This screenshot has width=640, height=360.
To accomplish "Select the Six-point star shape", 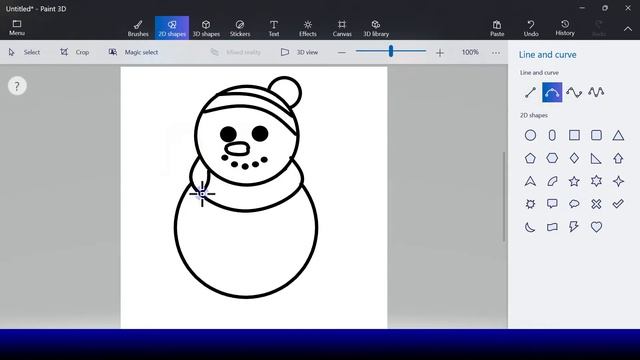I will pos(596,181).
